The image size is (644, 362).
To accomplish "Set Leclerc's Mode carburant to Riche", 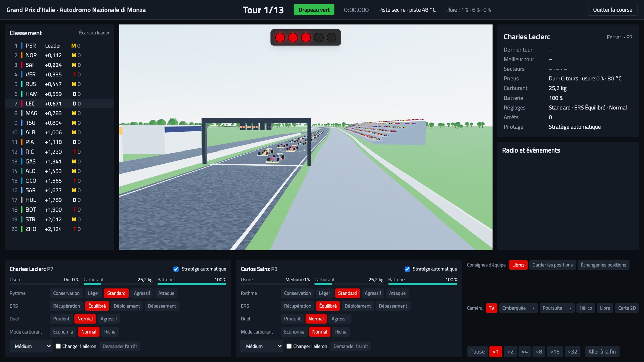I will pyautogui.click(x=110, y=332).
